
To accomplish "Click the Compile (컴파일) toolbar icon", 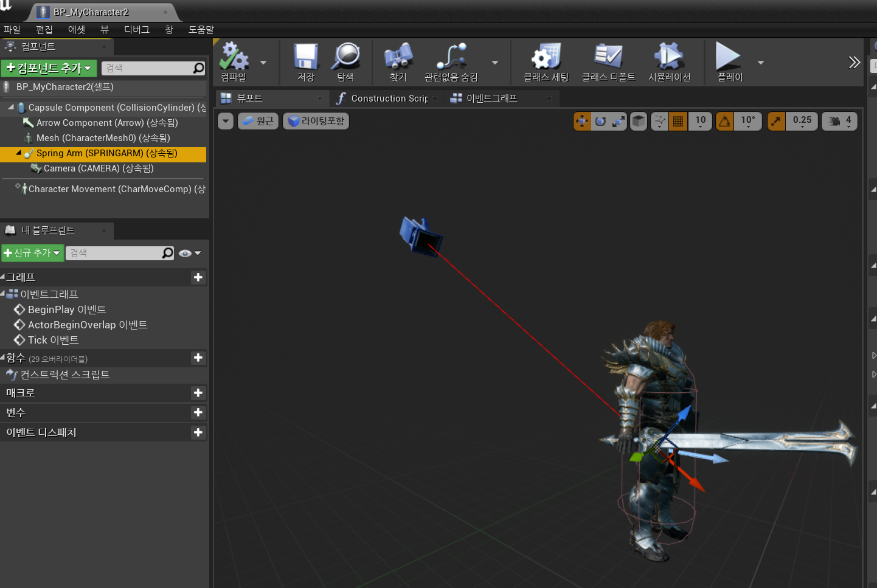I will tap(234, 57).
